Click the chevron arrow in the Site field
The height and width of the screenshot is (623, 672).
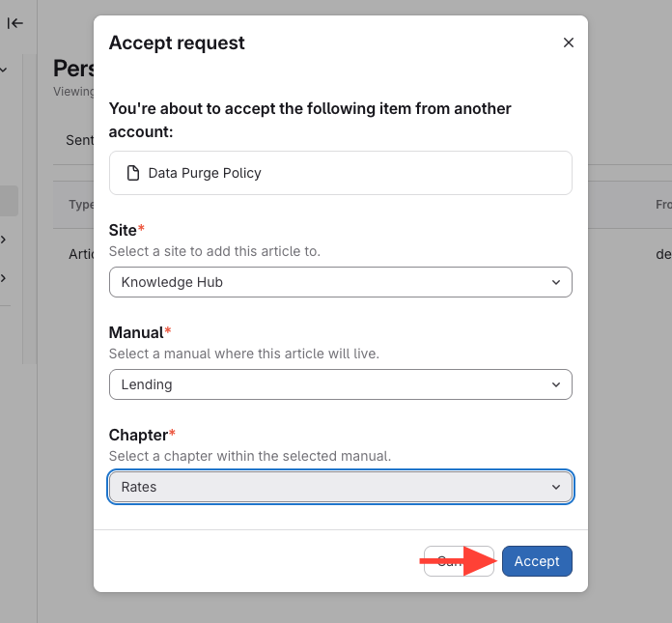556,282
